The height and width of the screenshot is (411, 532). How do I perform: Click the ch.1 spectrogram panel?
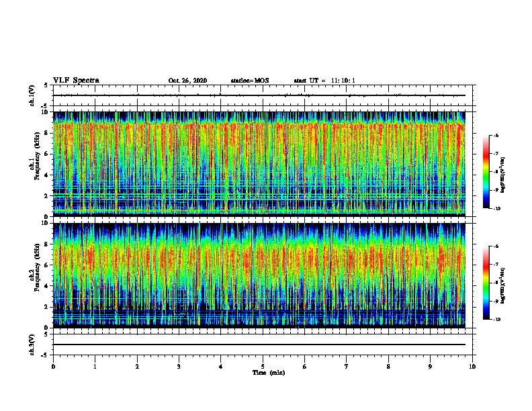click(259, 164)
